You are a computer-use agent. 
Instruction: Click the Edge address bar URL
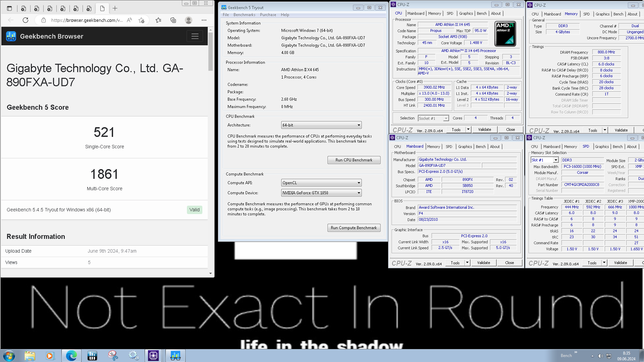click(87, 20)
